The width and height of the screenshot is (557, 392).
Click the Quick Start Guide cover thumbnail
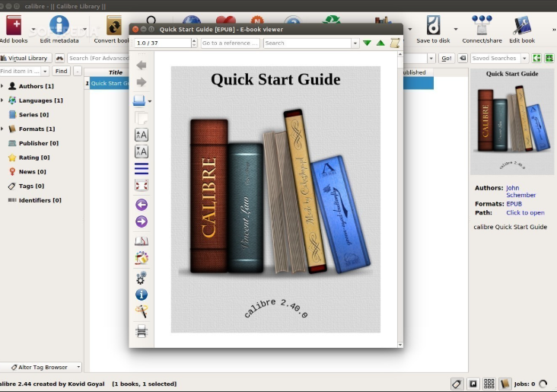click(x=512, y=123)
